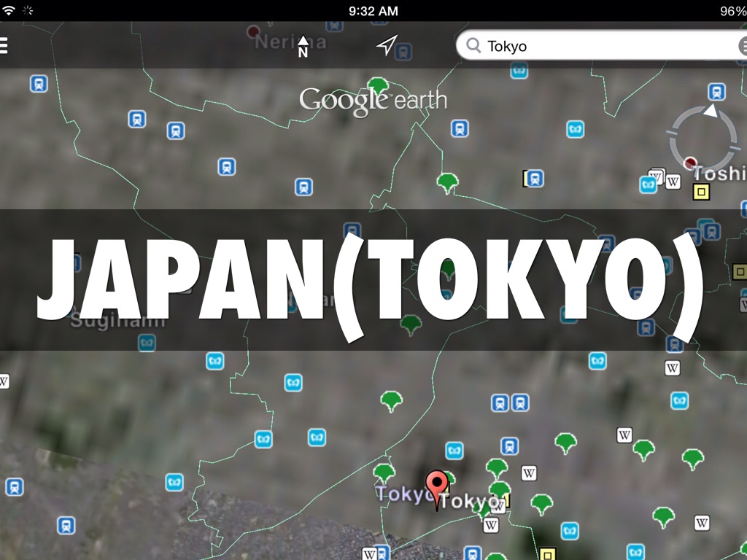The image size is (747, 560).
Task: Open search results list icon in search bar
Action: coord(743,46)
